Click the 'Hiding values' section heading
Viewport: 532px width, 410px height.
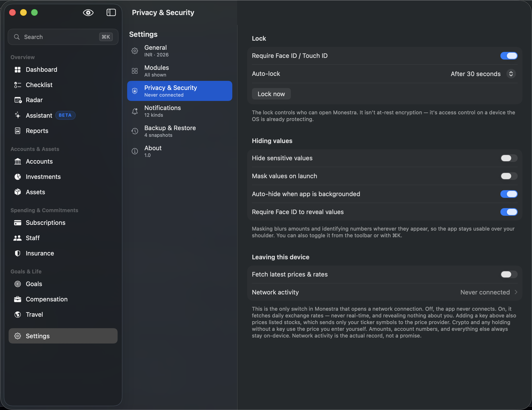(272, 141)
